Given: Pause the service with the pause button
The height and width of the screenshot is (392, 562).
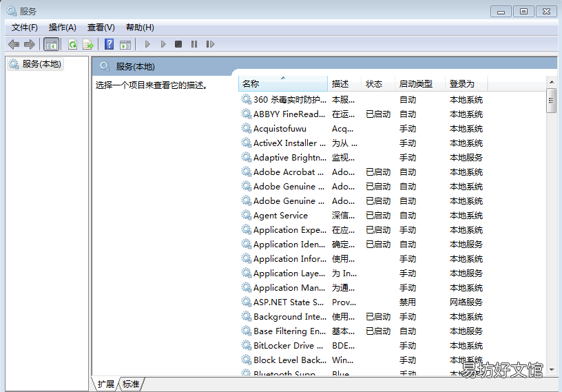Looking at the screenshot, I should click(194, 44).
